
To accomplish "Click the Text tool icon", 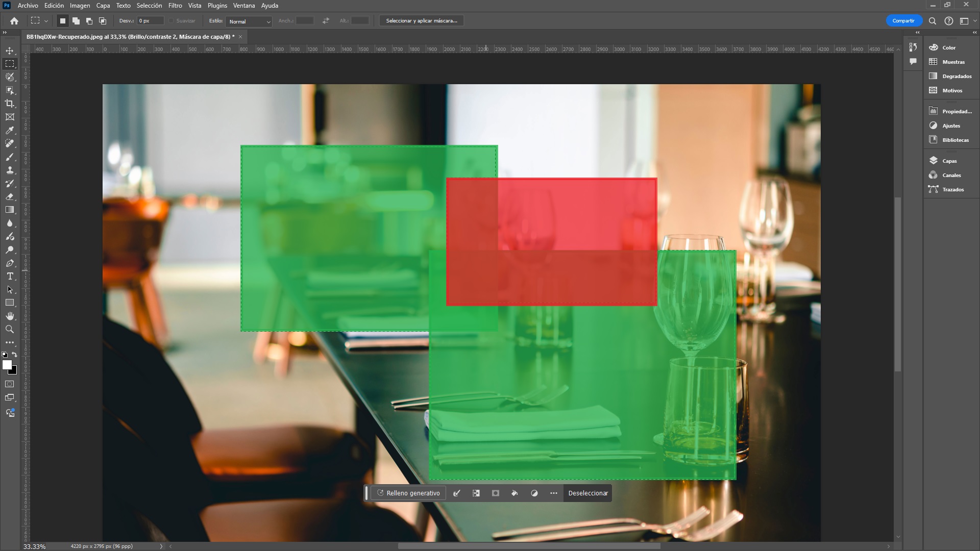I will pyautogui.click(x=9, y=276).
